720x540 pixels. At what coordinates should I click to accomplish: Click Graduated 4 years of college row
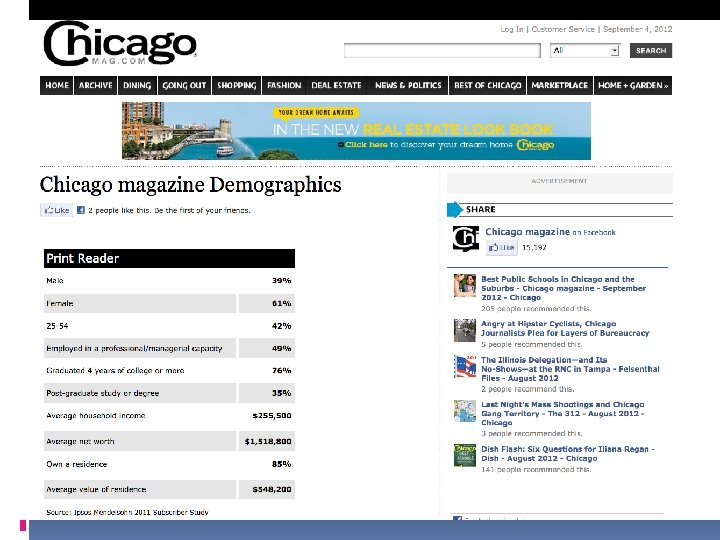pos(169,371)
